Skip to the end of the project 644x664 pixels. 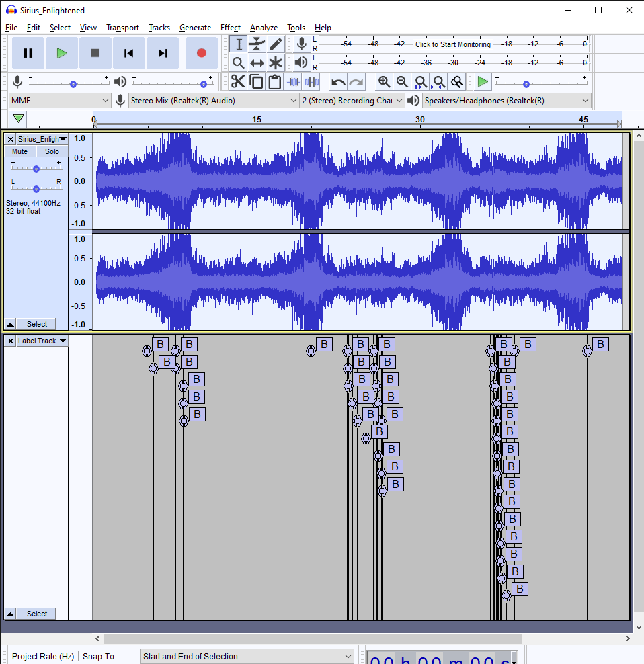point(163,53)
